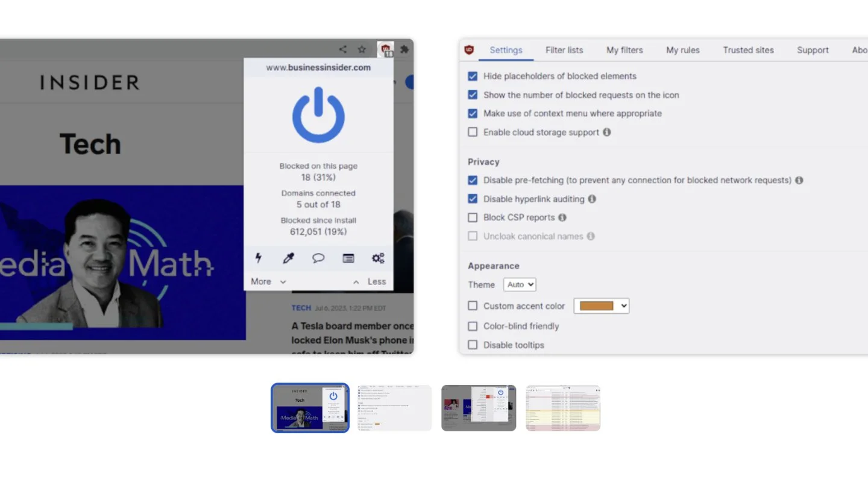The image size is (868, 488).
Task: Open the speech bubble report icon
Action: [318, 258]
